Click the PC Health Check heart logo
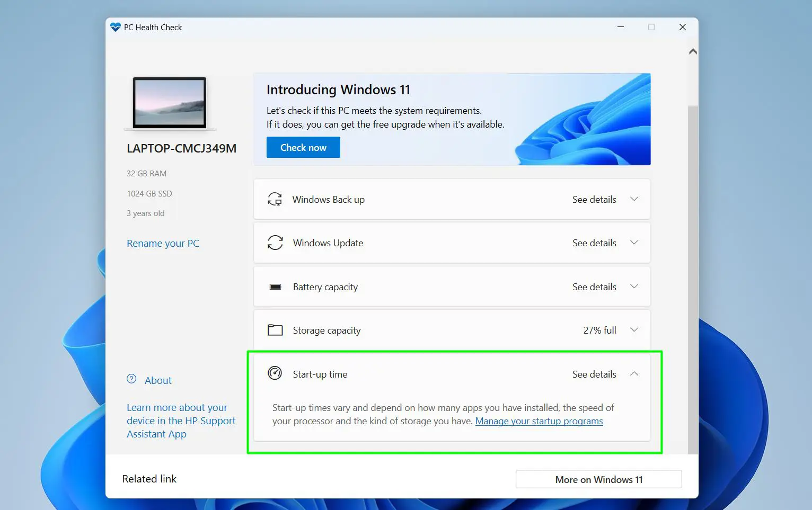 pyautogui.click(x=116, y=27)
